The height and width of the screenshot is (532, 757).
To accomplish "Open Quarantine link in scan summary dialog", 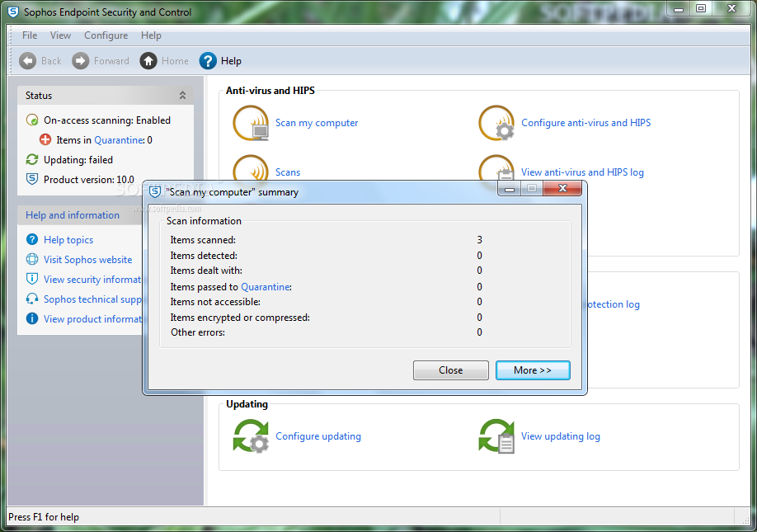I will coord(266,287).
